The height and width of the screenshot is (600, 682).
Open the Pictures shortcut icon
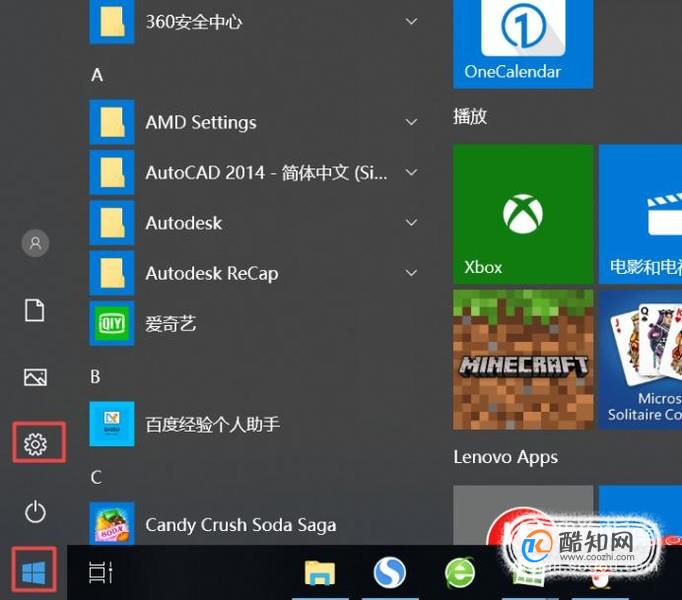[x=35, y=377]
